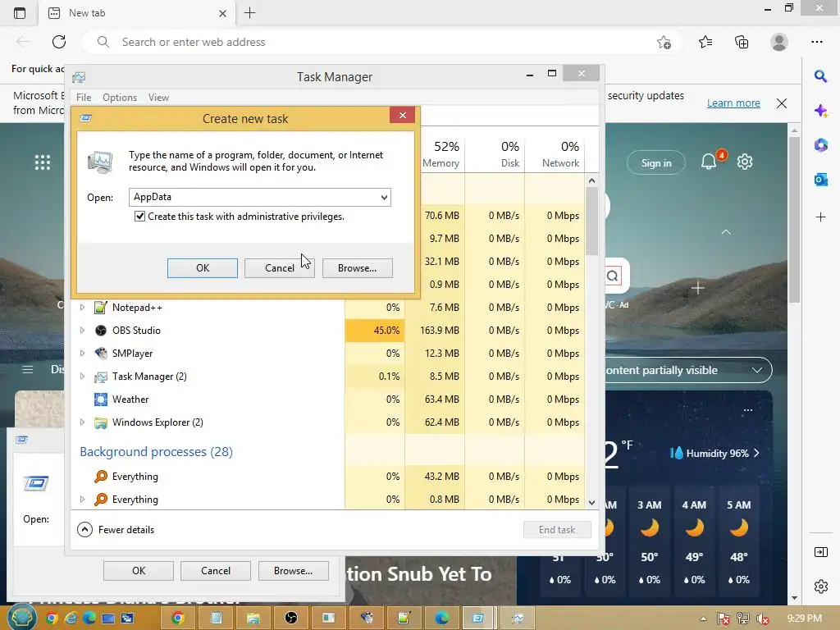
Task: Click OK in Create new task dialog
Action: pyautogui.click(x=203, y=268)
